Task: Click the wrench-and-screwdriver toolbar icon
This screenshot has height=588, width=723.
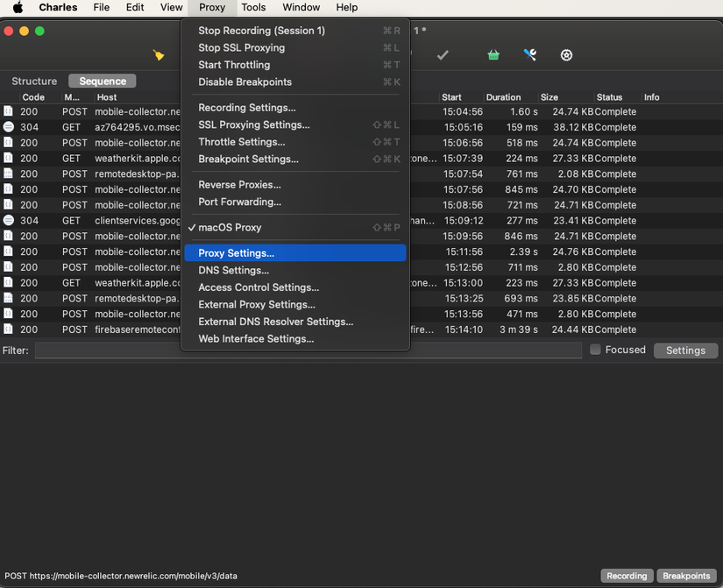Action: click(529, 54)
